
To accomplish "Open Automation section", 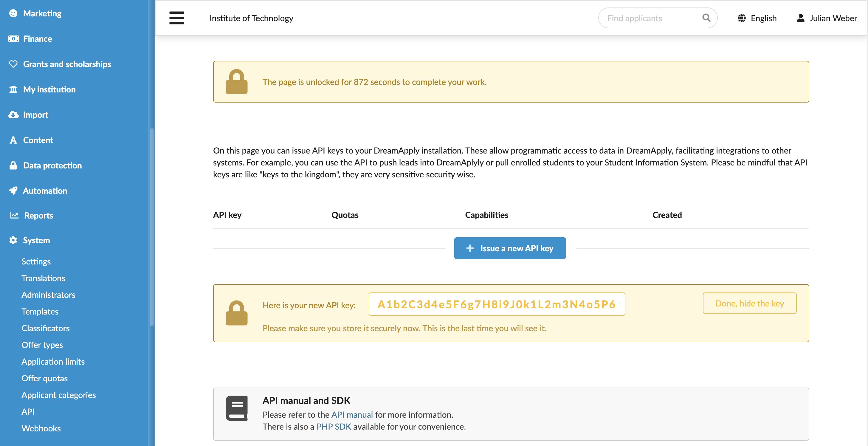I will (x=45, y=191).
